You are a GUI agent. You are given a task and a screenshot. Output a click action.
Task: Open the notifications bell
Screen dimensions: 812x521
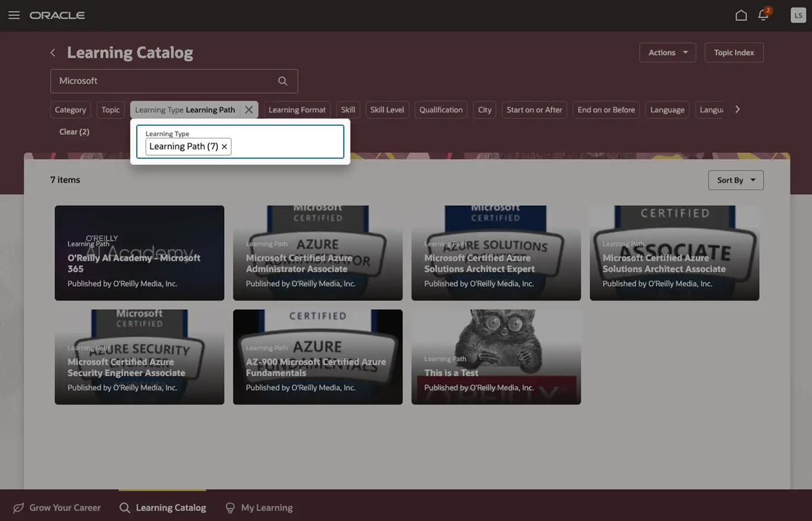click(x=764, y=15)
